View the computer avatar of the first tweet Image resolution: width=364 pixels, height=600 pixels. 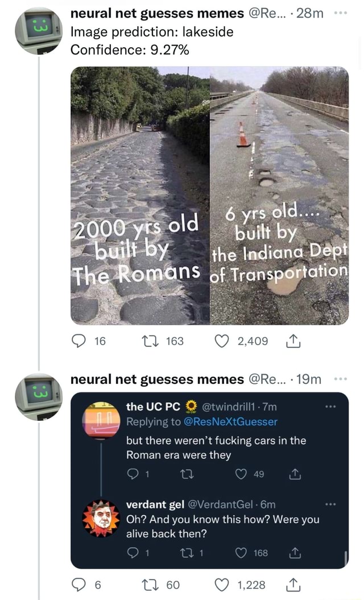coord(39,31)
